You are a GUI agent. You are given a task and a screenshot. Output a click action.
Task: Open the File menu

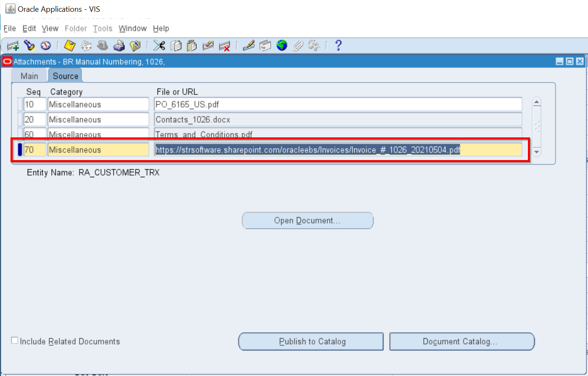pyautogui.click(x=10, y=29)
